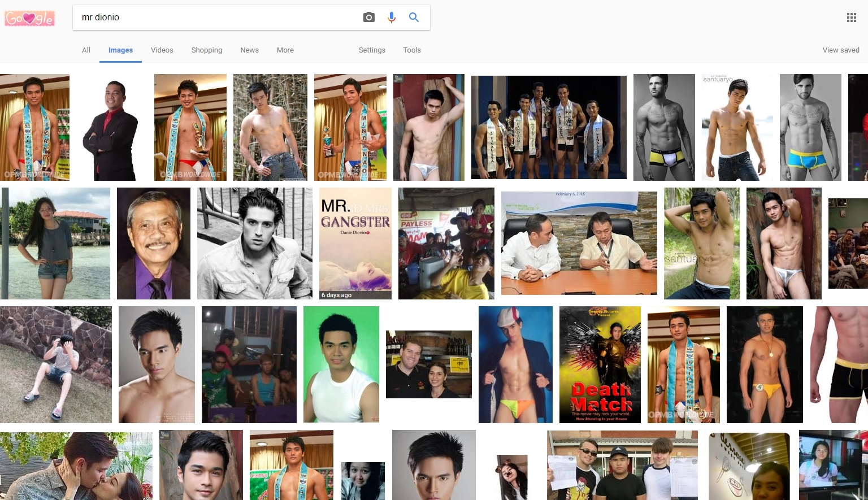Open grayscale man with yellow waistband briefs
868x500 pixels.
point(664,128)
